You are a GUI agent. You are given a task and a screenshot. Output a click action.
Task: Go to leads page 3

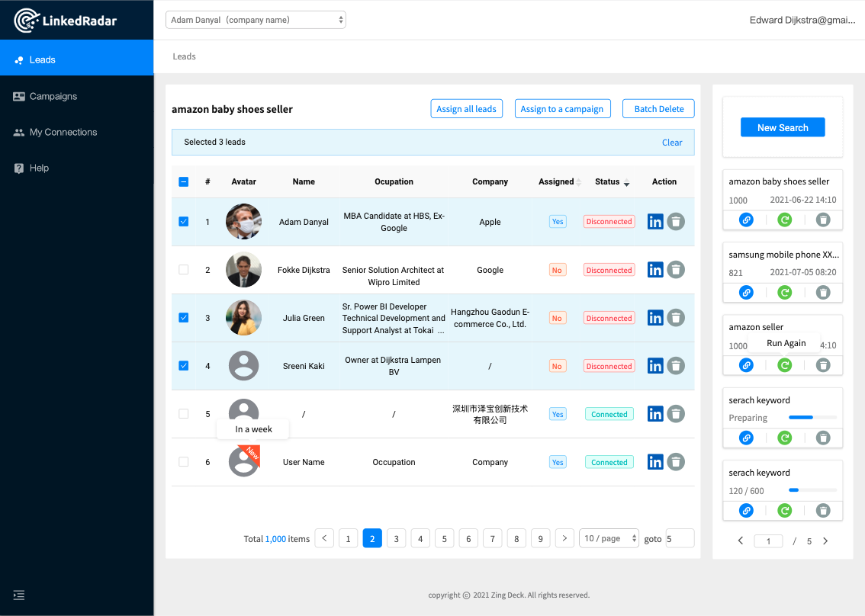pos(396,538)
